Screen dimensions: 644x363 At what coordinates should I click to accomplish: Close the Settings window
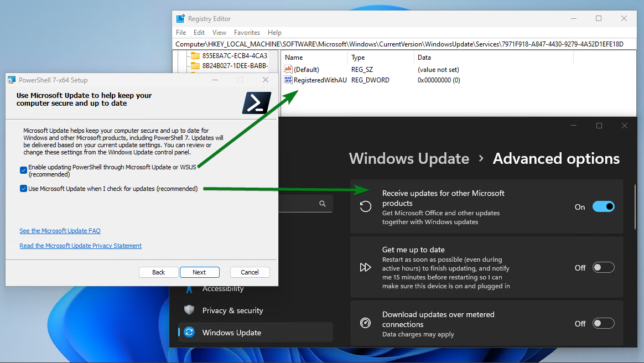click(x=624, y=126)
